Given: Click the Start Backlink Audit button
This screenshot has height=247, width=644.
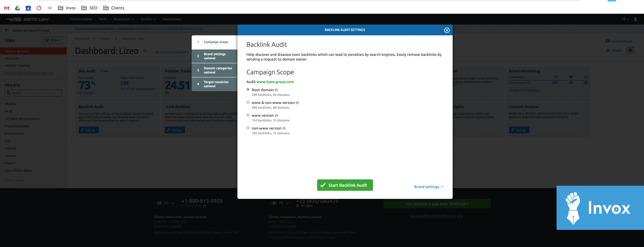Looking at the screenshot, I should pos(345,185).
